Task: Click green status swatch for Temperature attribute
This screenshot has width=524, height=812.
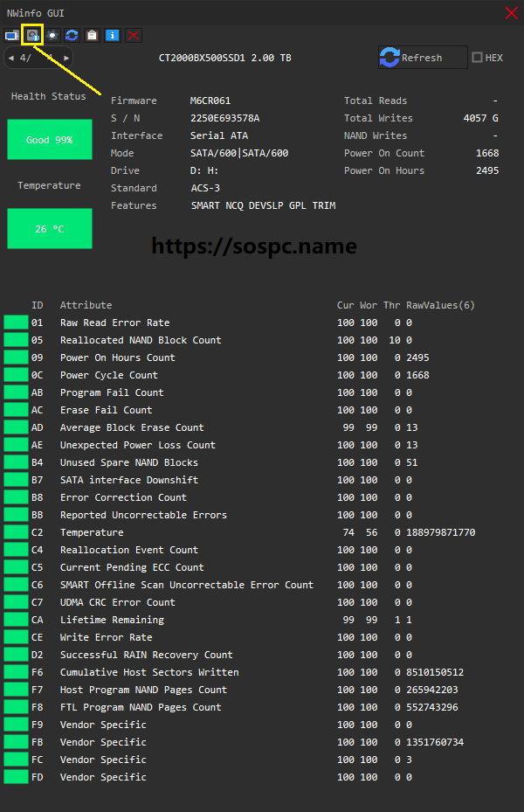Action: pyautogui.click(x=16, y=532)
